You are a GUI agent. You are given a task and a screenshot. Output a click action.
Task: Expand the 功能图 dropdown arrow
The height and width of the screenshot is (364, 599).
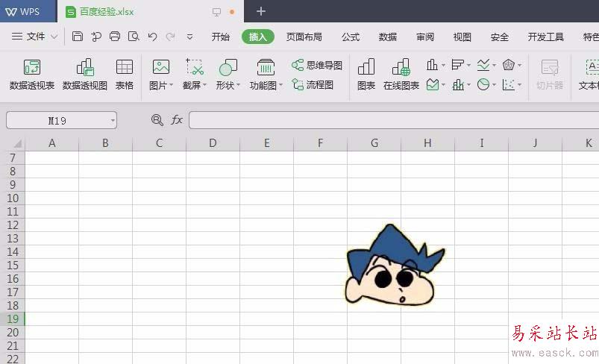(280, 85)
